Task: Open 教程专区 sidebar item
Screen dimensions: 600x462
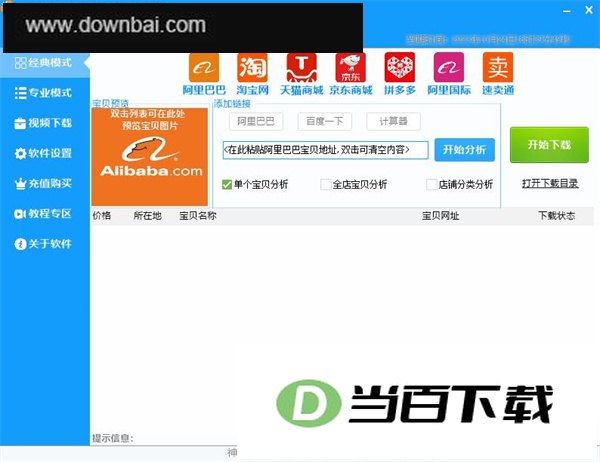Action: [x=43, y=214]
